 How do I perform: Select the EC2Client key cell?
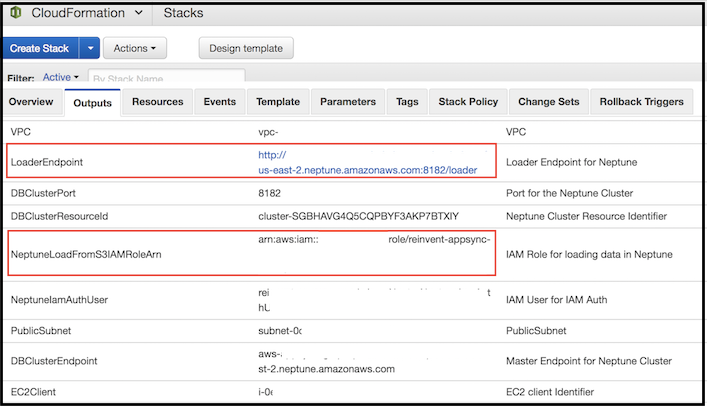(33, 392)
